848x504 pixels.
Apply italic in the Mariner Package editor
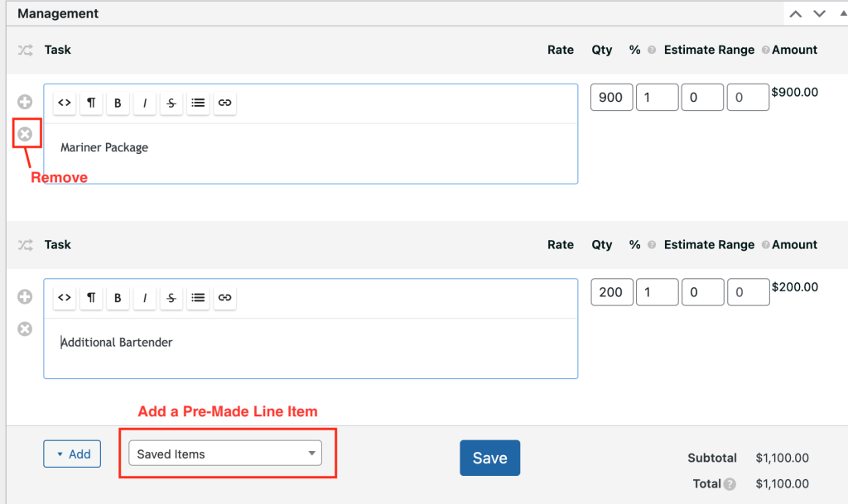[x=145, y=103]
